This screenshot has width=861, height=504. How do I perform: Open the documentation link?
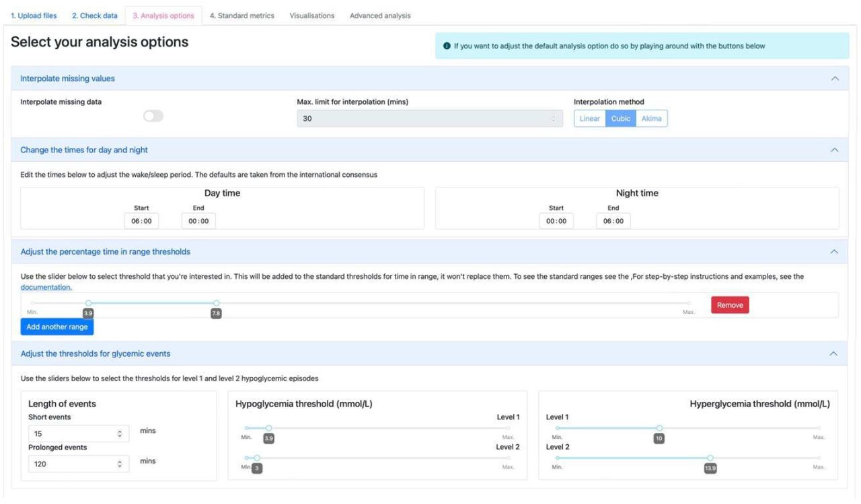click(46, 287)
